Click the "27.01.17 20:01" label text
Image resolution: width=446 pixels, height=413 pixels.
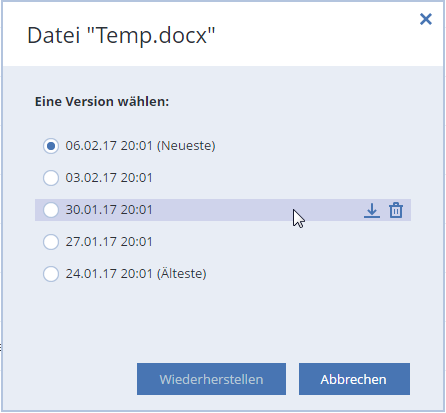(x=109, y=242)
